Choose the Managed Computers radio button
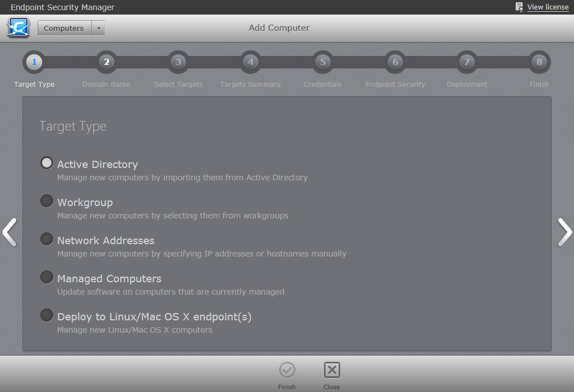The image size is (574, 392). (47, 277)
